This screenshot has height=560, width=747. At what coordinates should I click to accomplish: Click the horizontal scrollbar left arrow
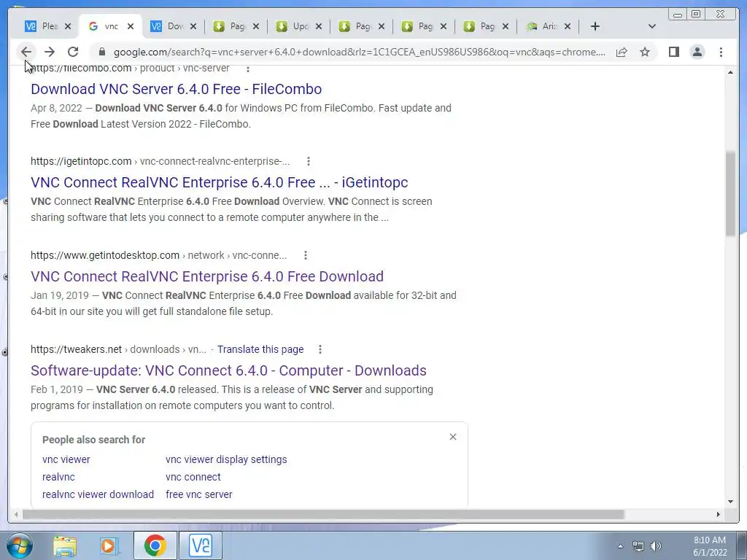[16, 514]
